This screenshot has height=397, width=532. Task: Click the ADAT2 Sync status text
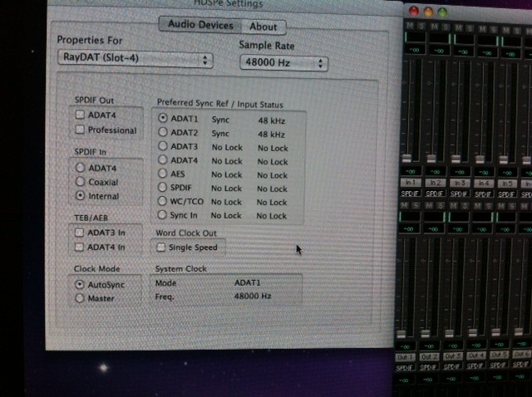pos(220,134)
